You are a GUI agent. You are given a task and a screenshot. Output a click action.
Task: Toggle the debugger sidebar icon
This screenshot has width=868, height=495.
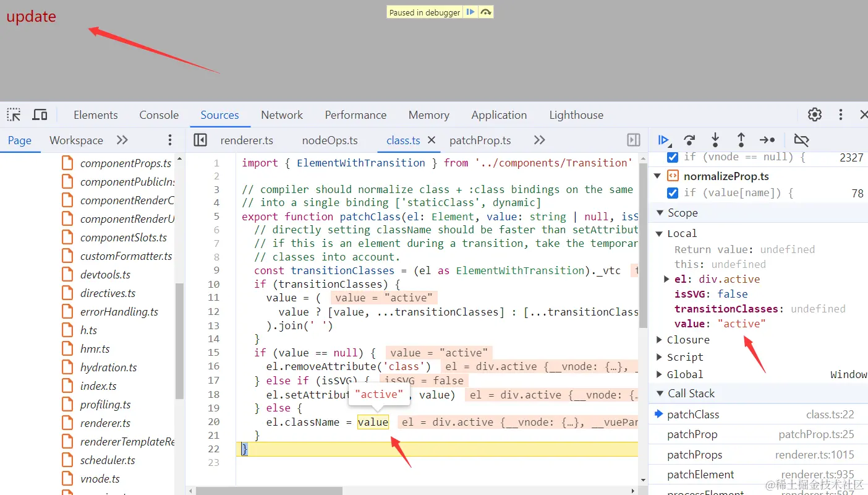pos(634,140)
